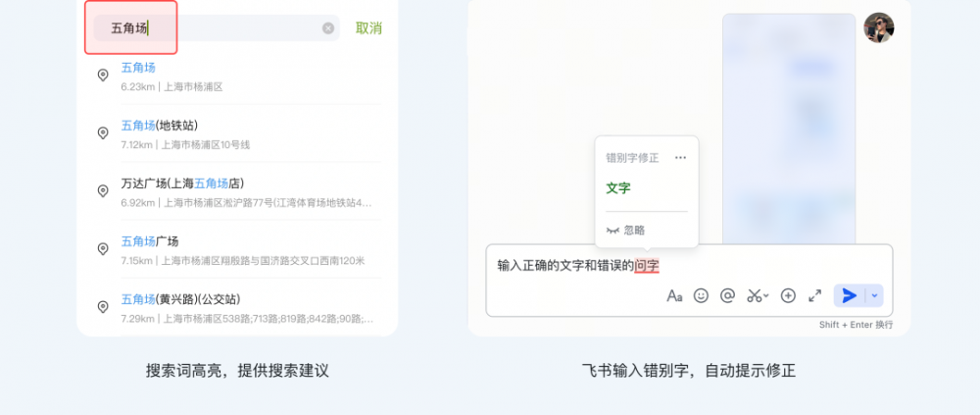Select location pin for 五角场广场
Viewport: 980px width, 415px height.
tap(103, 249)
